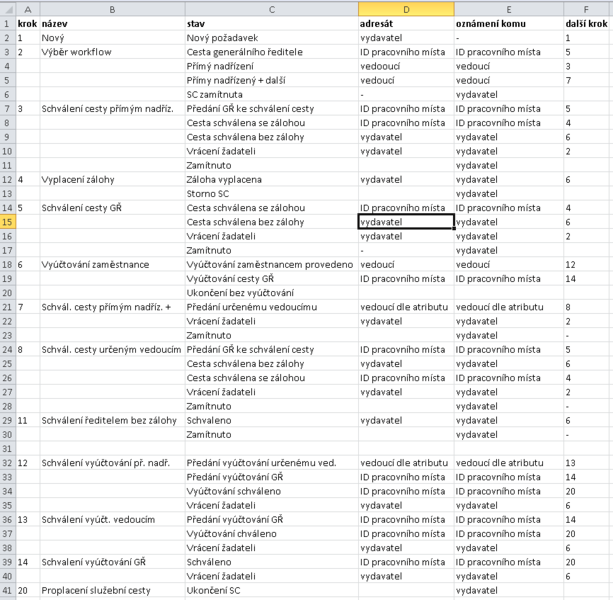Viewport: 613px width, 600px height.
Task: Select column F header
Action: (x=586, y=9)
